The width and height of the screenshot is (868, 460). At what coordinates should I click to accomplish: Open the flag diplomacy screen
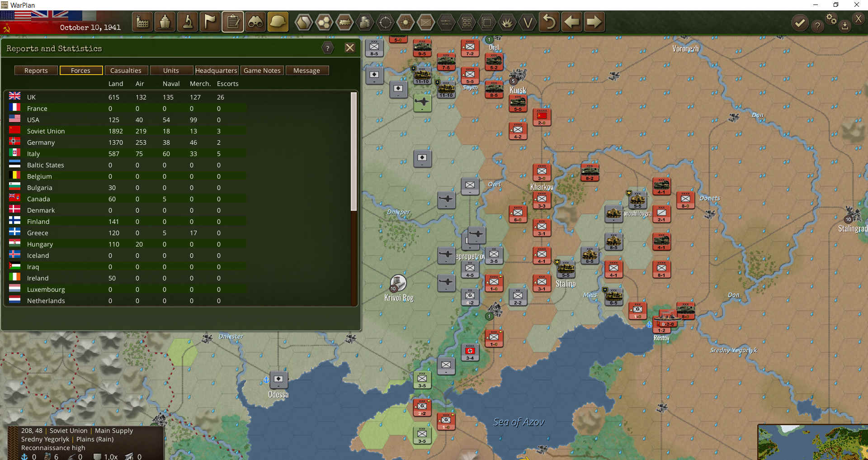(210, 22)
